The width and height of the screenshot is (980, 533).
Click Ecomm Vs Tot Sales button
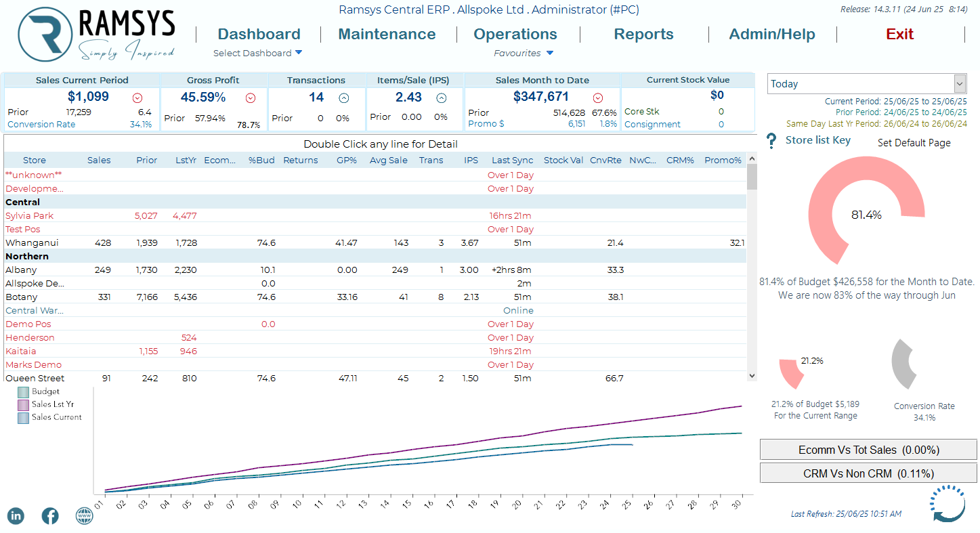click(x=868, y=450)
